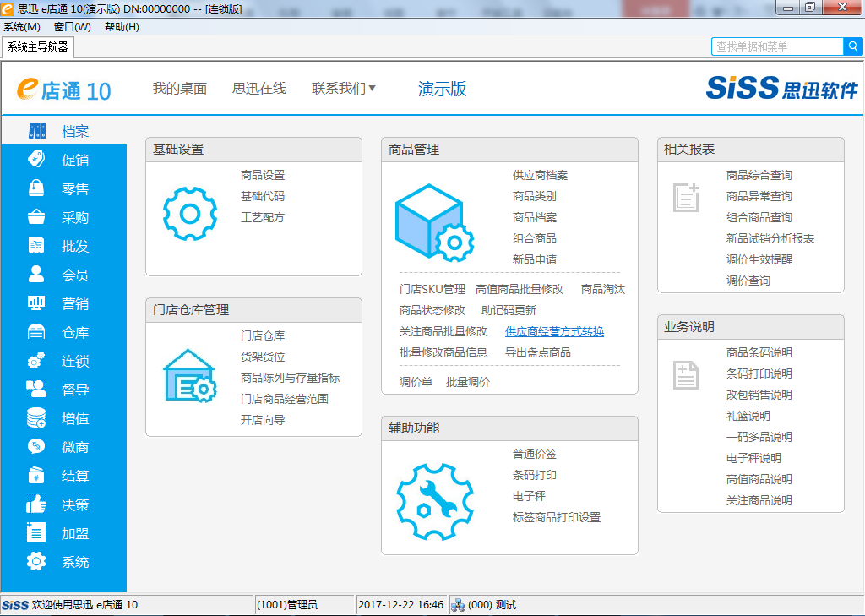Click the 辅助功能 wrench gear icon
Image resolution: width=865 pixels, height=616 pixels.
click(x=435, y=502)
